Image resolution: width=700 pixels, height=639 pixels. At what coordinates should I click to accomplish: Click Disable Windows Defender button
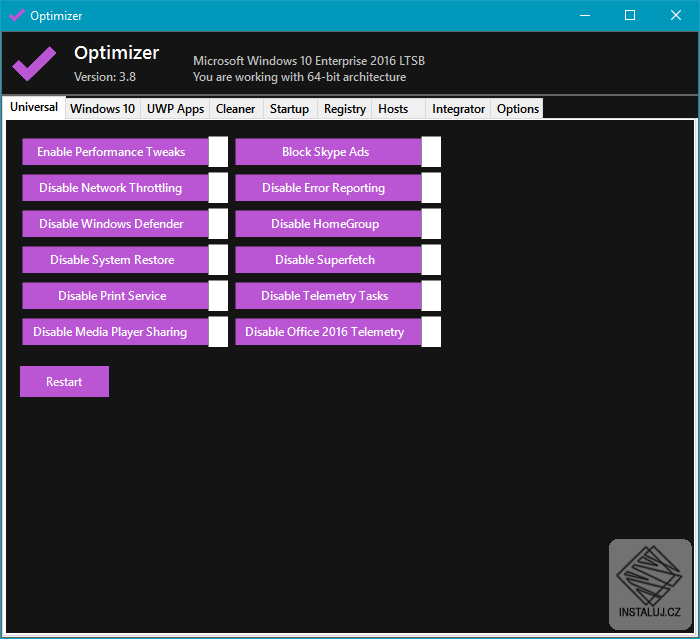(x=115, y=224)
